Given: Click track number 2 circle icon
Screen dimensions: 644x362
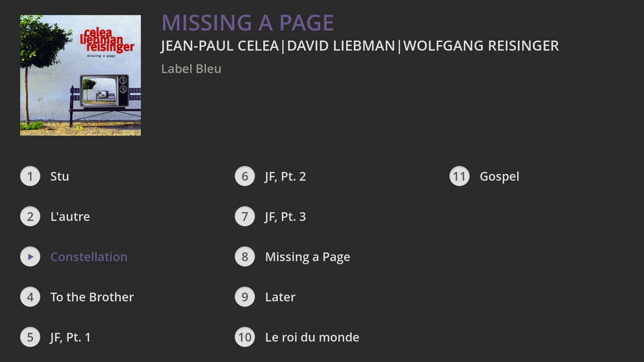Looking at the screenshot, I should point(30,217).
